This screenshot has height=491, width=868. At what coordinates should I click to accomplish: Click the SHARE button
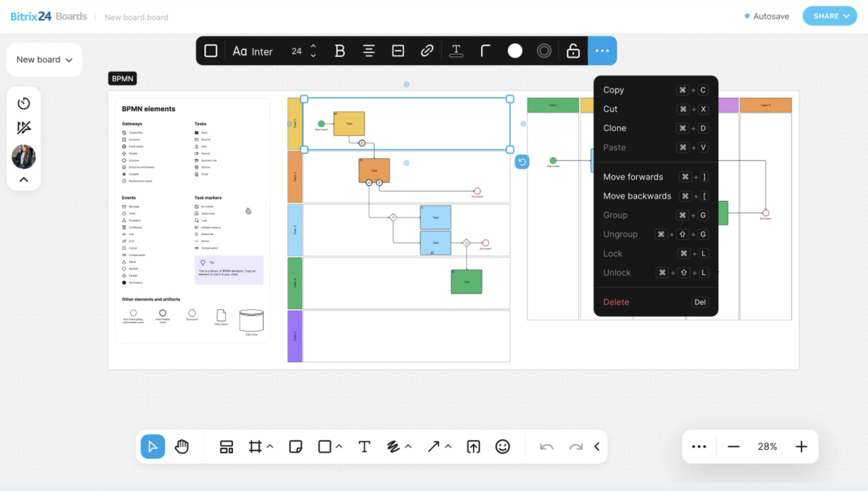829,16
